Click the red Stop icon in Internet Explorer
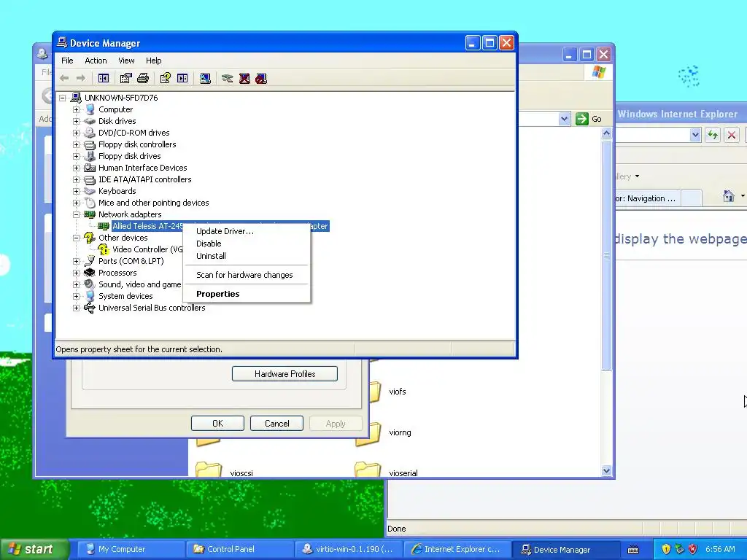This screenshot has height=560, width=747. [x=731, y=135]
